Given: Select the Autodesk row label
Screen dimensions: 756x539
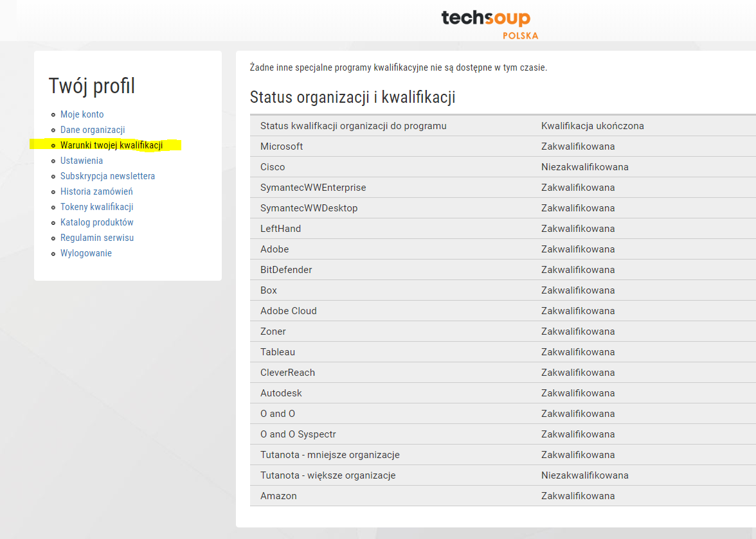Looking at the screenshot, I should 281,393.
